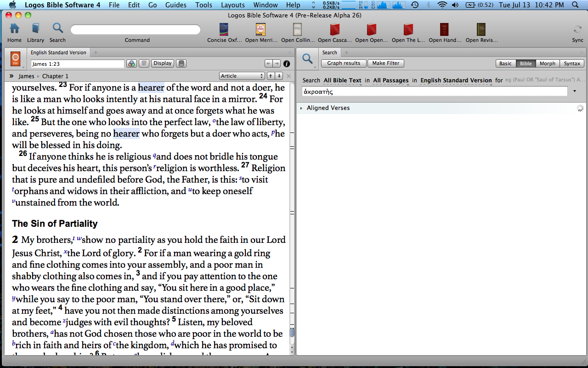Viewport: 588px width, 368px height.
Task: Click The Sin of Partiality heading
Action: (x=55, y=224)
